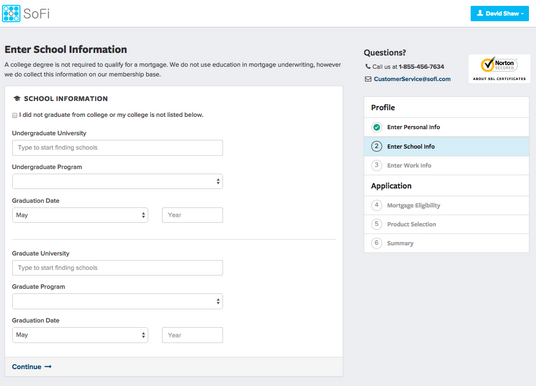The width and height of the screenshot is (536, 386).
Task: Open About SSL Certificates link
Action: click(x=499, y=79)
